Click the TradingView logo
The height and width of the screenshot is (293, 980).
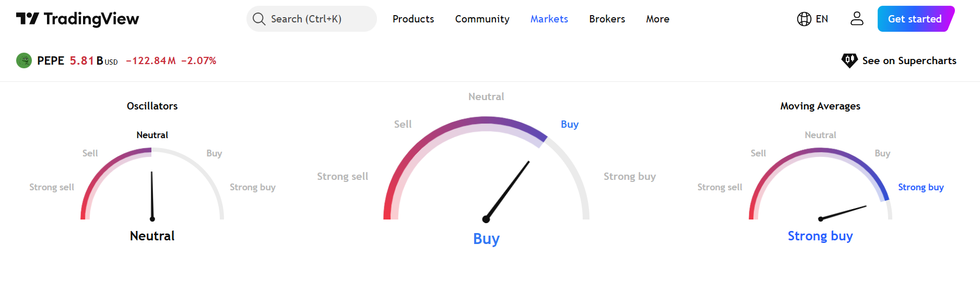78,19
